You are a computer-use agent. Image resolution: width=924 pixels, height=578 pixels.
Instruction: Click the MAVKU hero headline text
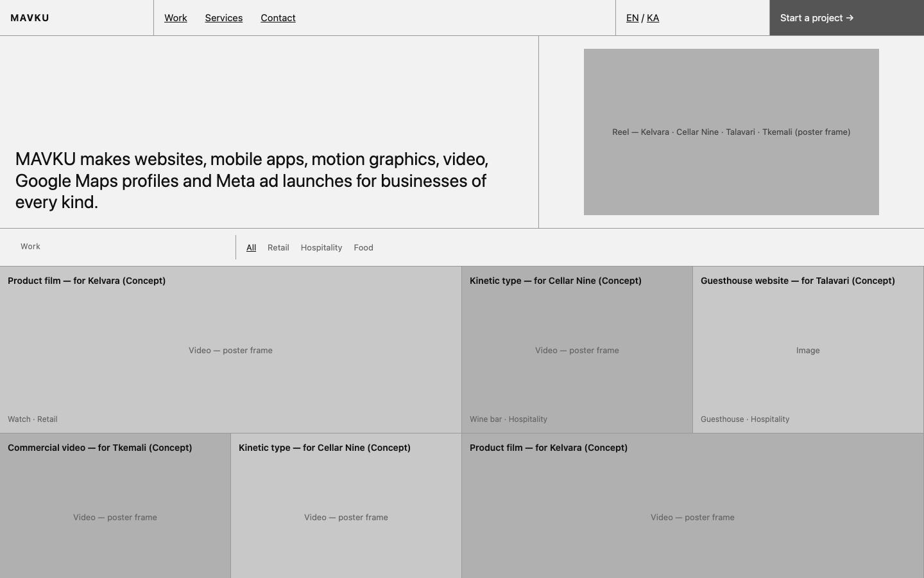coord(252,180)
